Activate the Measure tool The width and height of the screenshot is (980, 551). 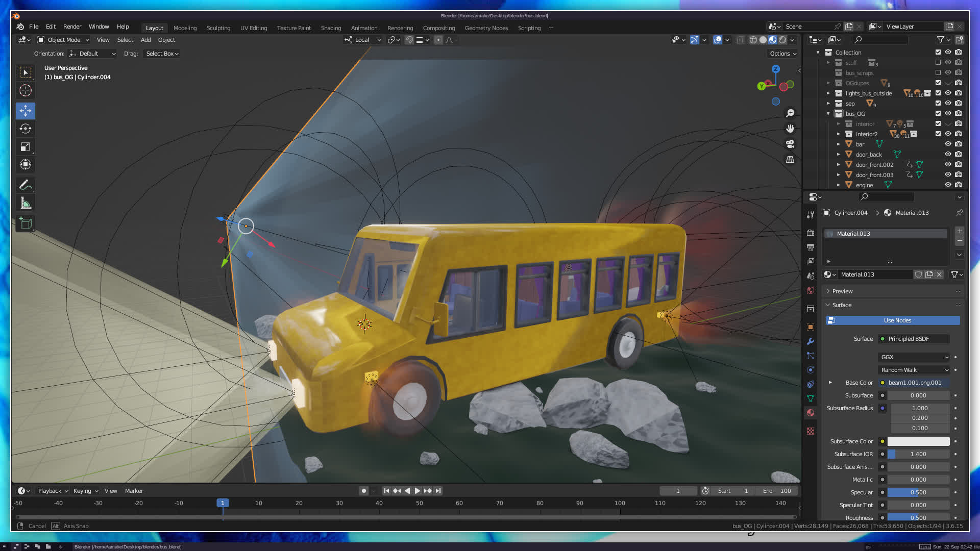click(26, 204)
